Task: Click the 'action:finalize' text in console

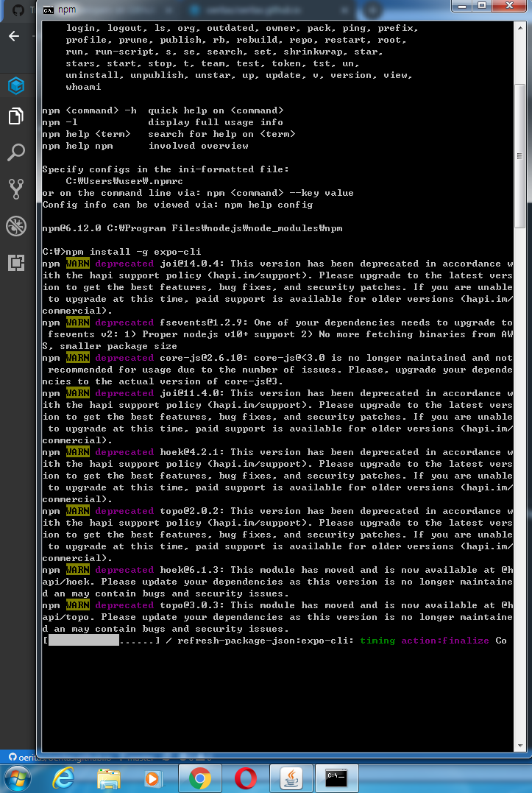Action: point(445,641)
